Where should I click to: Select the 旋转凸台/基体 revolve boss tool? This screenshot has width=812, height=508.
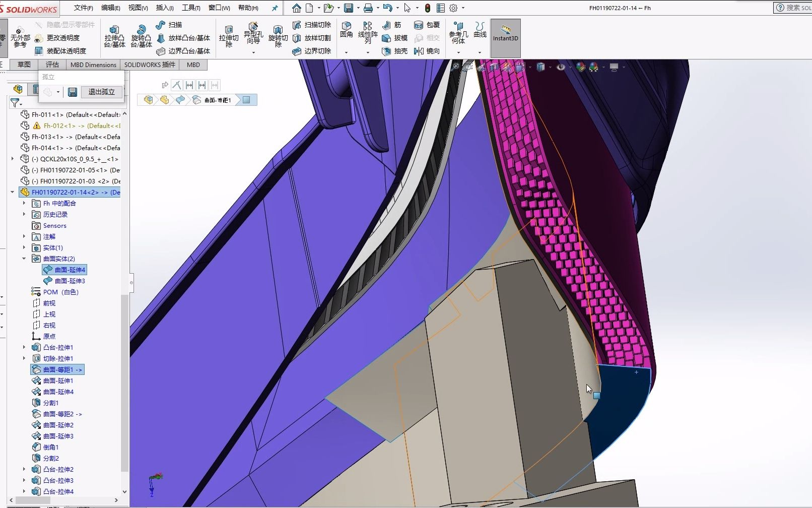click(141, 36)
